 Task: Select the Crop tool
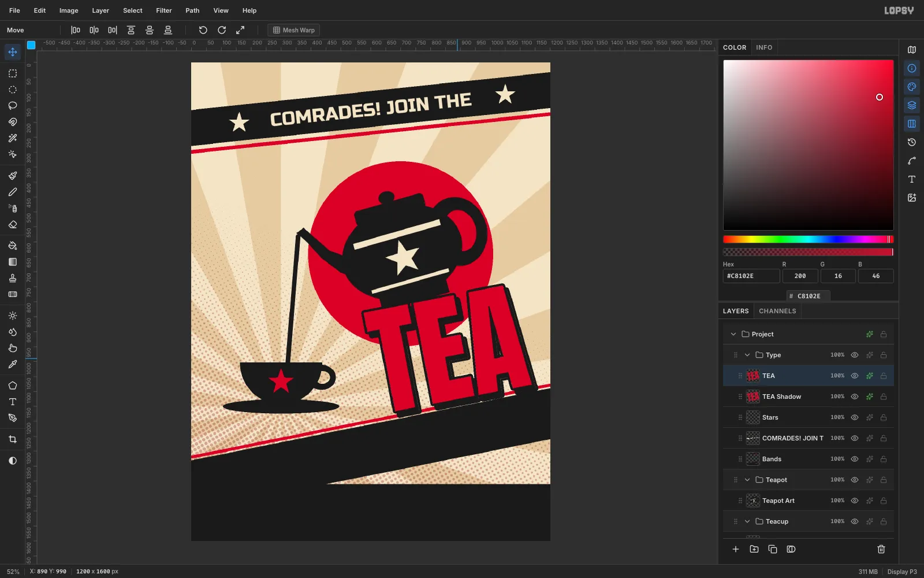coord(13,439)
